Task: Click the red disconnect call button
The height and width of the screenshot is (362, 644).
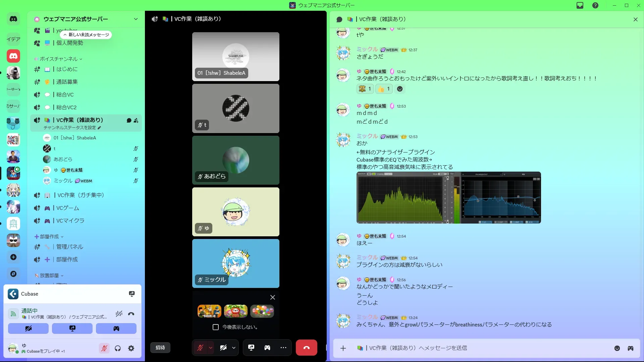Action: 306,348
